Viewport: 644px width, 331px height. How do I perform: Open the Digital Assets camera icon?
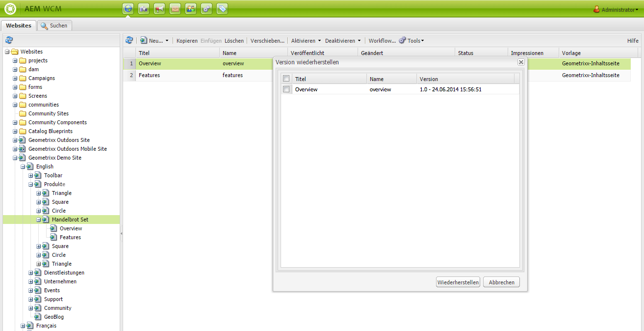coord(144,8)
